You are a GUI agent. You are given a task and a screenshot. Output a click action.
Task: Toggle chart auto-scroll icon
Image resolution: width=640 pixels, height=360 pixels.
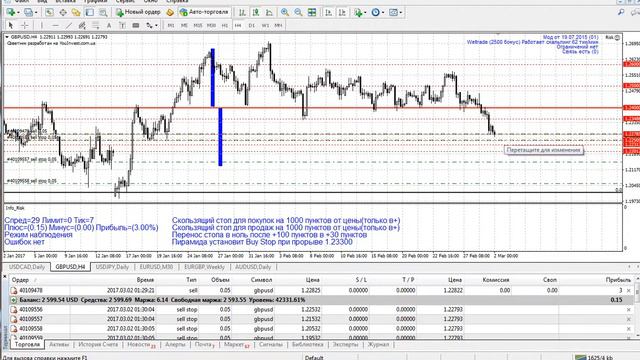329,12
